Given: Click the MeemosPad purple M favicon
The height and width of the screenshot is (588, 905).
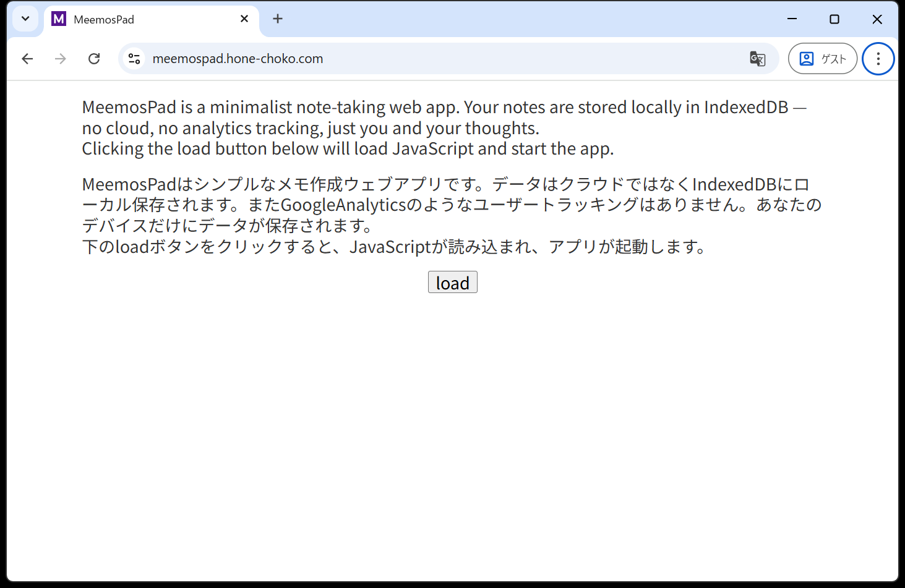Looking at the screenshot, I should (59, 19).
